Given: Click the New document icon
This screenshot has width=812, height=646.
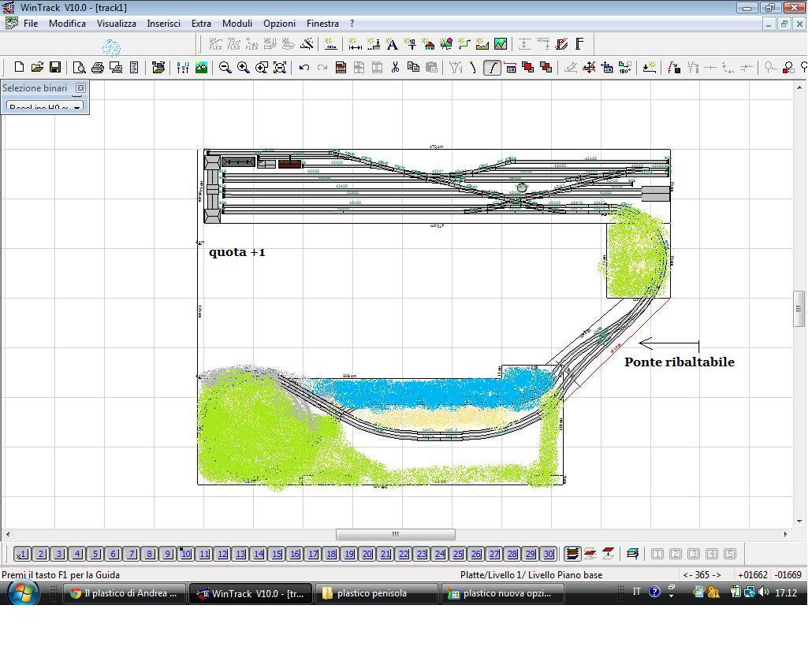Looking at the screenshot, I should pyautogui.click(x=19, y=67).
